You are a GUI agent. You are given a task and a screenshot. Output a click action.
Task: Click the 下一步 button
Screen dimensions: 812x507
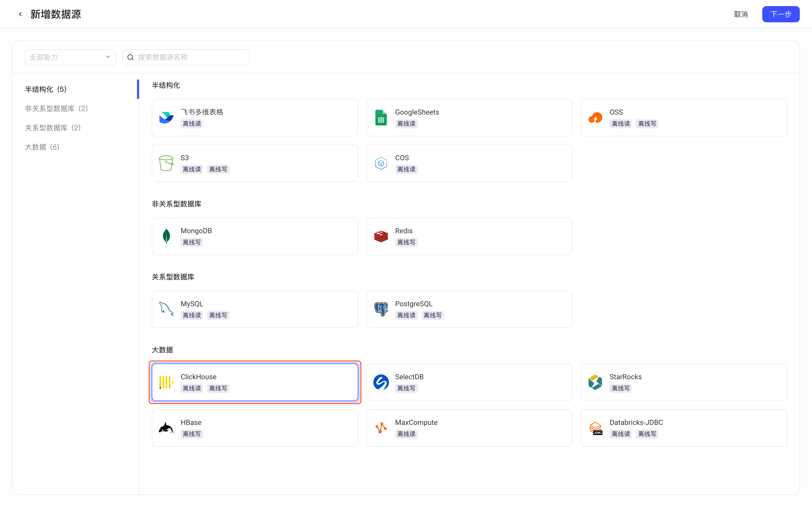point(781,14)
